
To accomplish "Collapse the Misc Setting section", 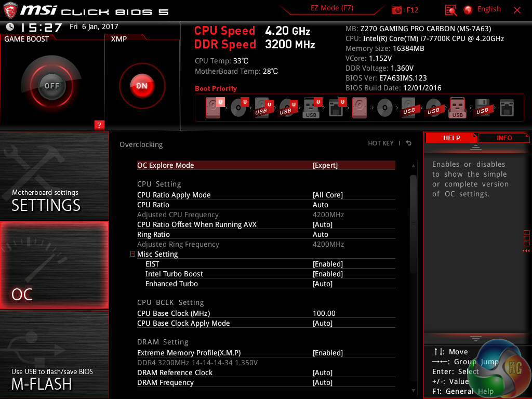I will (x=133, y=254).
